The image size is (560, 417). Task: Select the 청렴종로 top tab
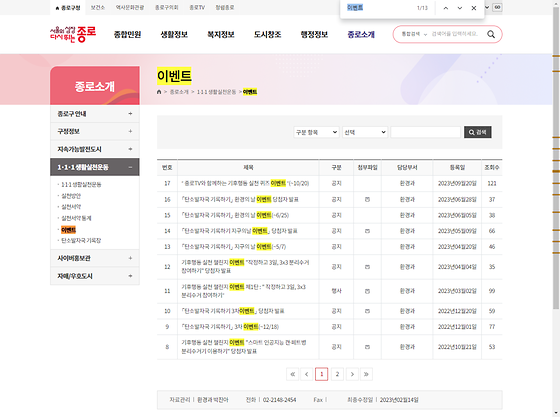click(225, 7)
